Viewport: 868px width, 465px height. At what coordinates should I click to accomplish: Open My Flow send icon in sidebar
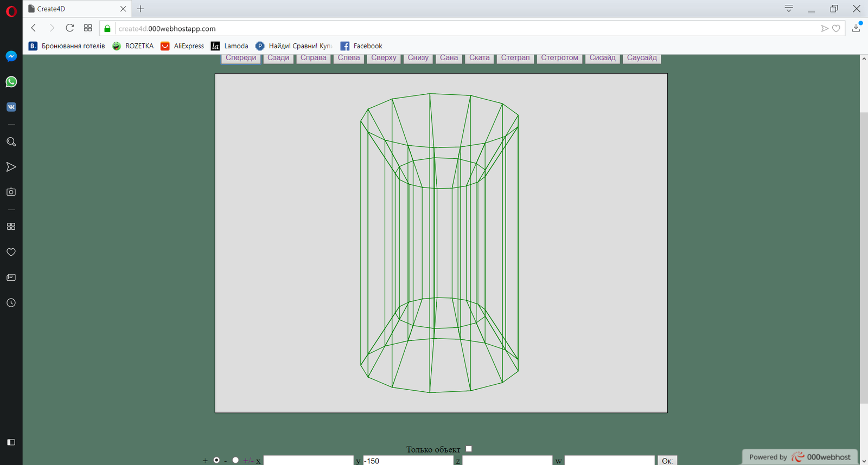[11, 167]
